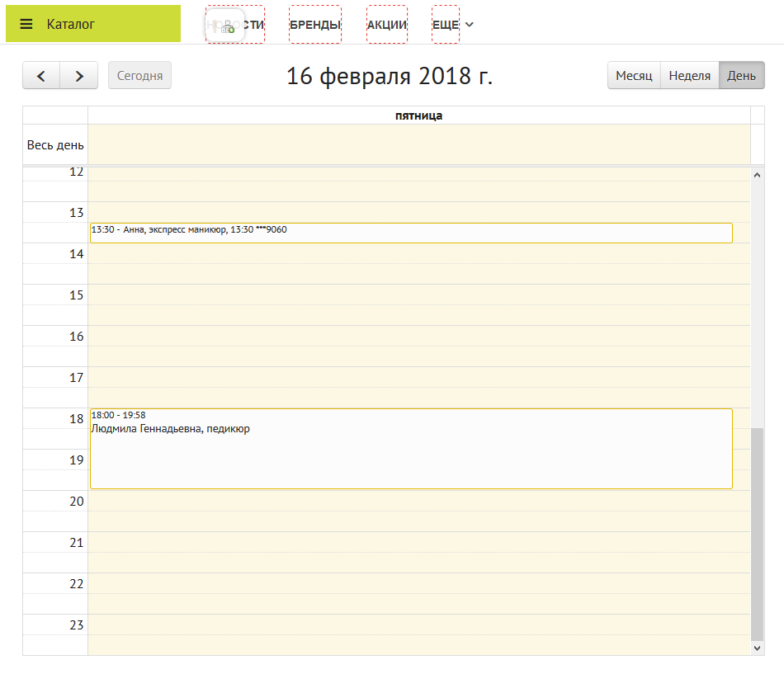Click the calendar vertical scrollbar thumb
The image size is (784, 674).
(758, 534)
